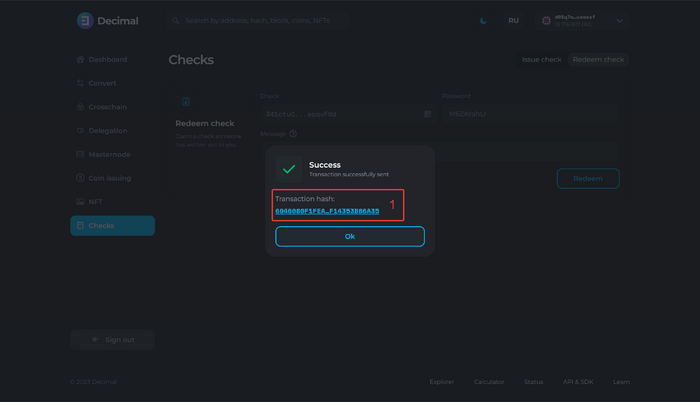Click the 'Transaction successfully sent' text

click(x=349, y=175)
